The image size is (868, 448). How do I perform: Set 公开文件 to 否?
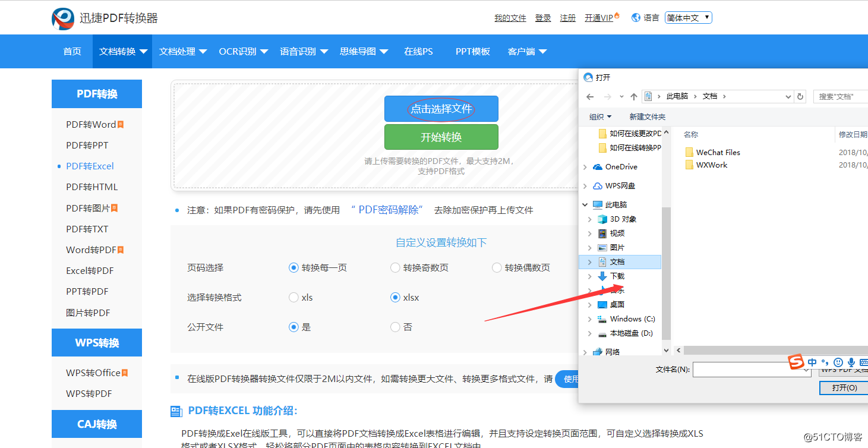[395, 327]
